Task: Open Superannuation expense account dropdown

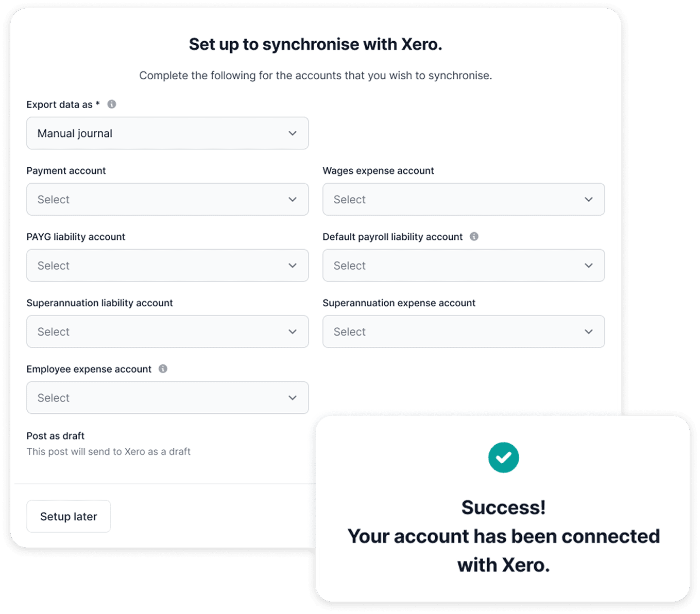Action: point(463,332)
